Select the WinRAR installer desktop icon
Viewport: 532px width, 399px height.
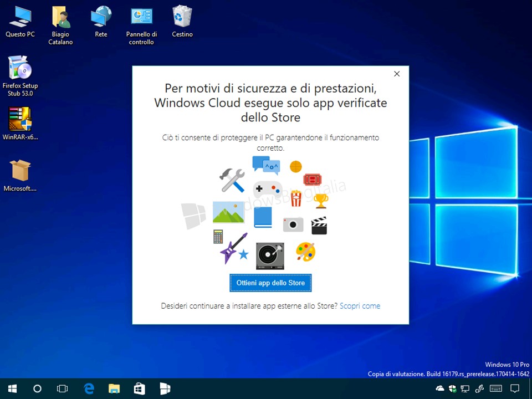click(x=20, y=124)
